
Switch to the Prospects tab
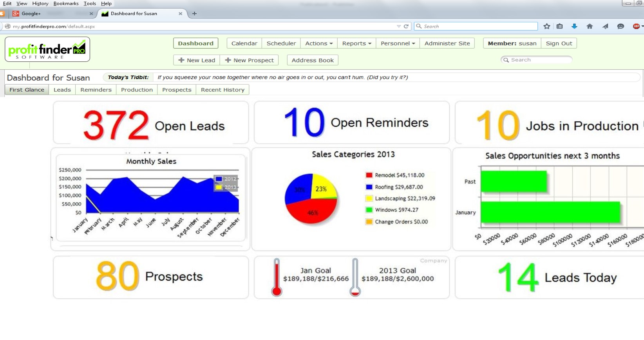click(177, 90)
